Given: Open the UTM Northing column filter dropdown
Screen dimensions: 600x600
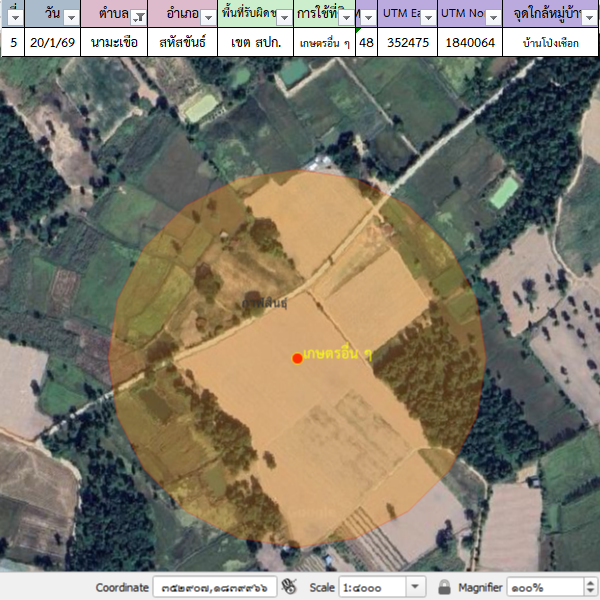Looking at the screenshot, I should [491, 16].
